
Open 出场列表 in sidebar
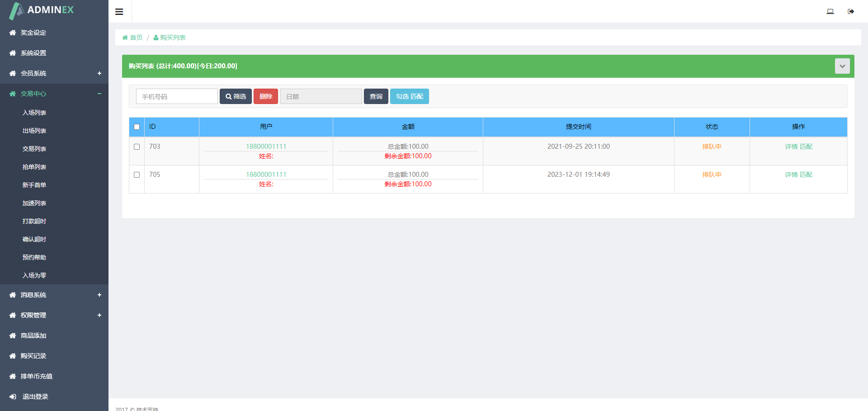coord(34,131)
